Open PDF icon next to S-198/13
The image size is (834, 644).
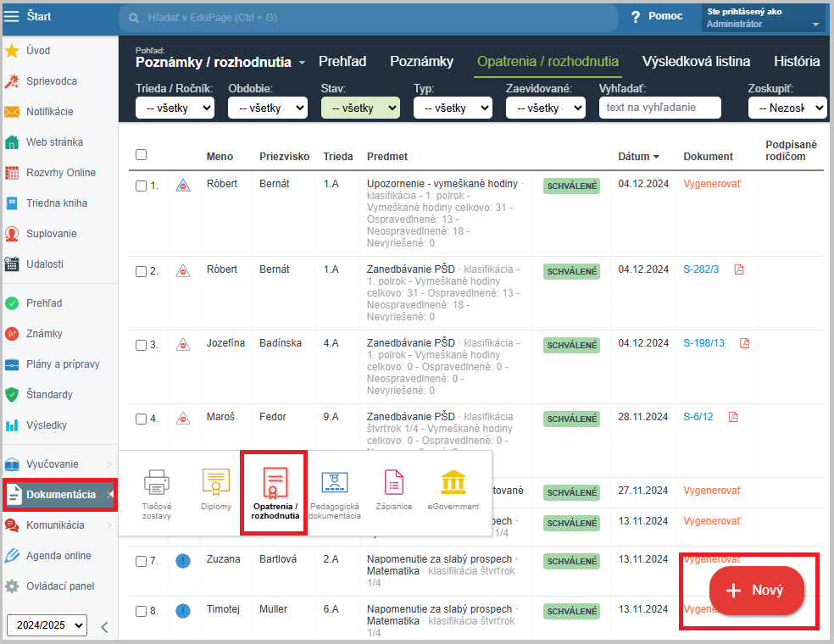coord(745,343)
